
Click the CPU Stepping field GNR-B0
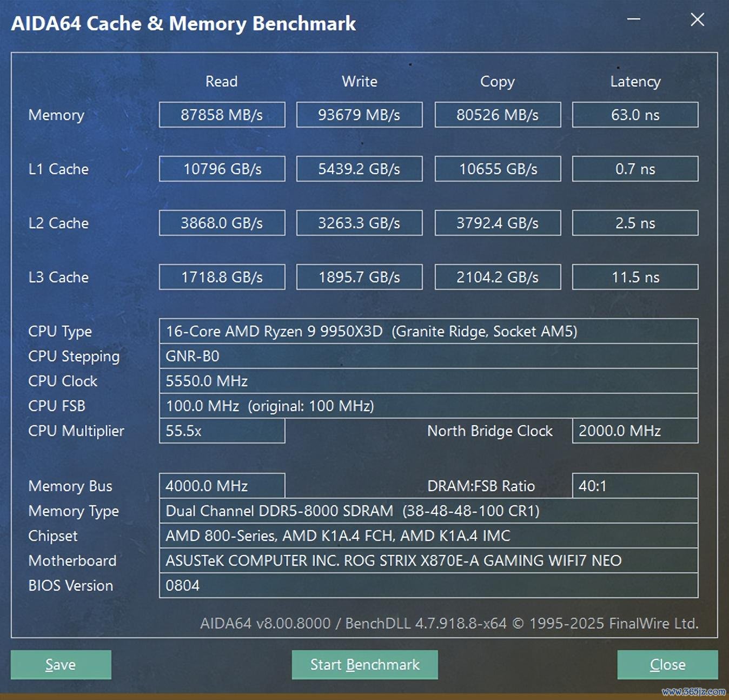(428, 356)
